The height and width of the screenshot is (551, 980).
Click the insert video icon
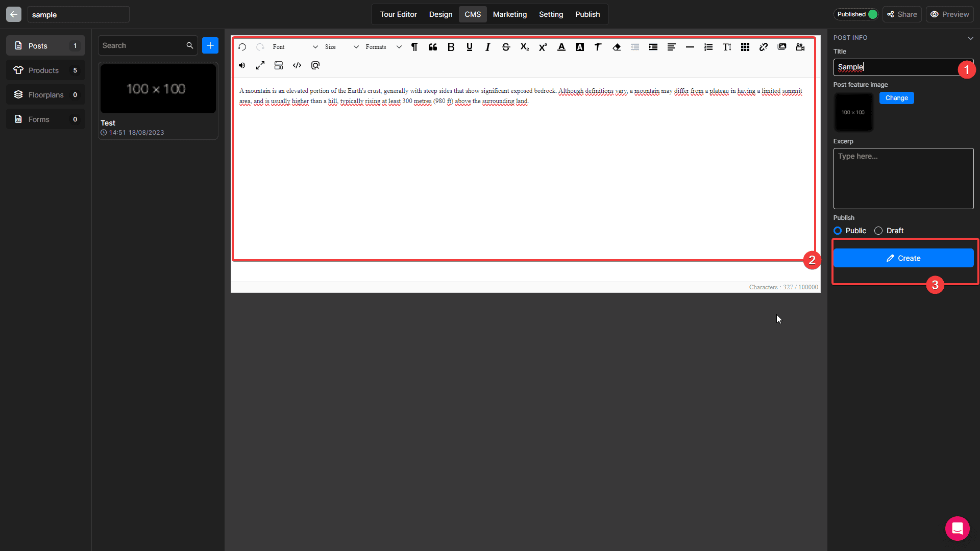tap(800, 47)
